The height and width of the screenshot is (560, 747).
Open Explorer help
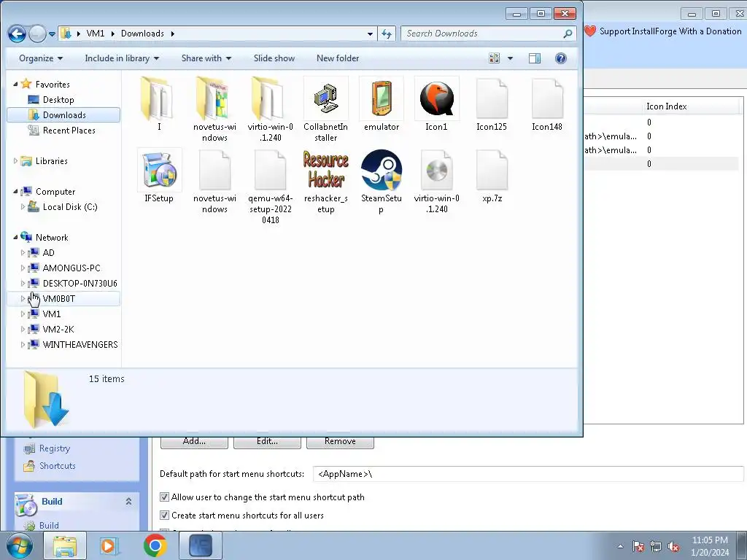561,58
